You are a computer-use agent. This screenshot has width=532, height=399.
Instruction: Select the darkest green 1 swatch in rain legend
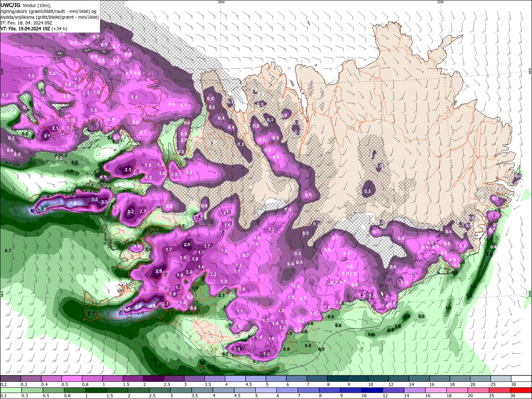(x=96, y=390)
